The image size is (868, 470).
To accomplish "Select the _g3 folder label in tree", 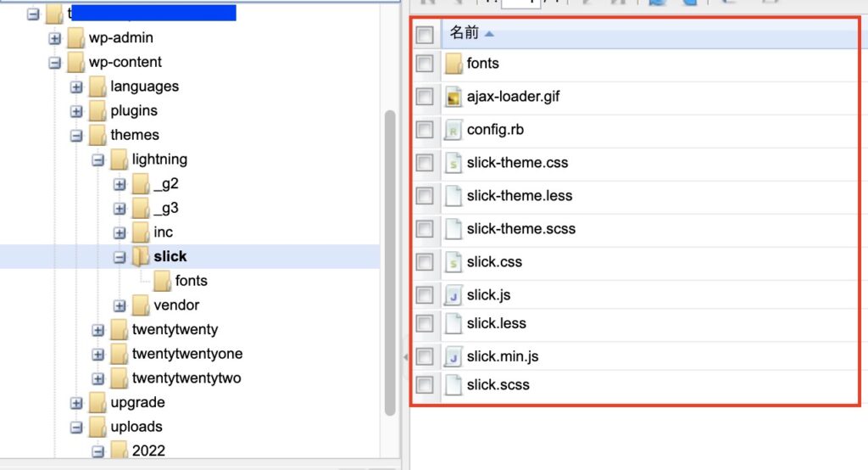I will tap(165, 208).
